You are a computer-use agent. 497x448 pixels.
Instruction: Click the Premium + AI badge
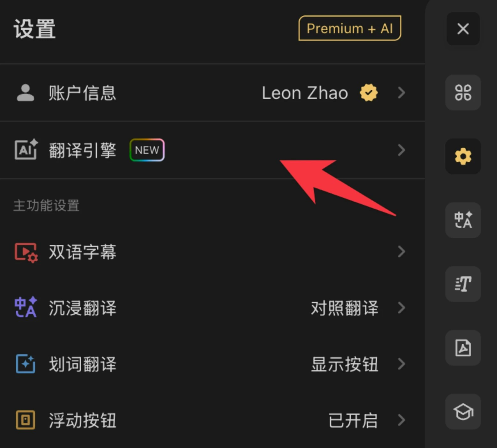349,28
